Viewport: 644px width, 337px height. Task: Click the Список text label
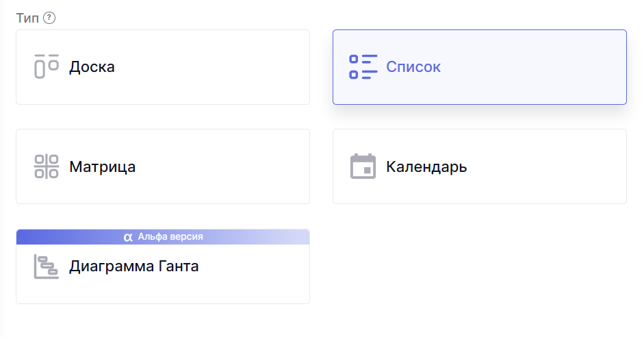tap(413, 67)
